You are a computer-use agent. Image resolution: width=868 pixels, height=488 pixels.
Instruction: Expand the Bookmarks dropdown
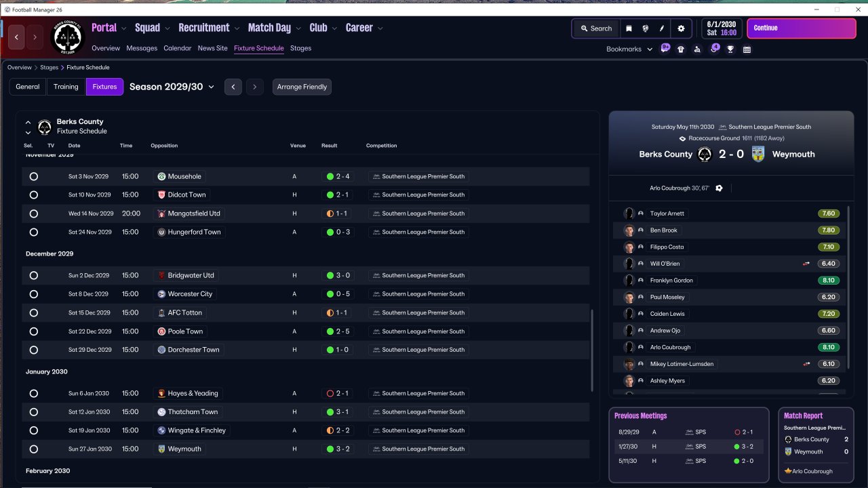coord(629,49)
